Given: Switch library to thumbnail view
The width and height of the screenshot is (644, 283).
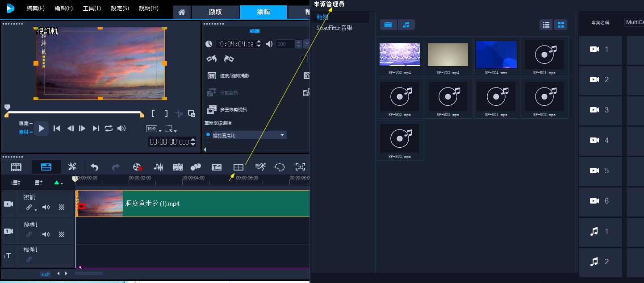Looking at the screenshot, I should point(560,25).
